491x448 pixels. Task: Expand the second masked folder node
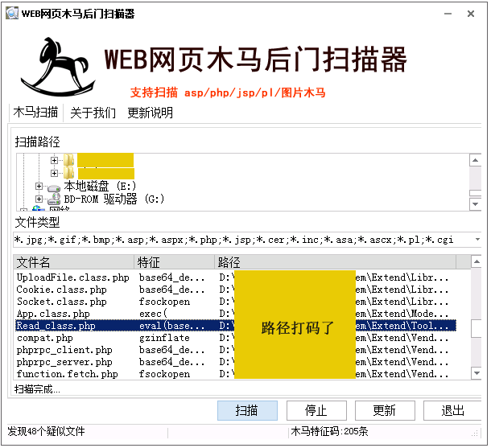54,173
